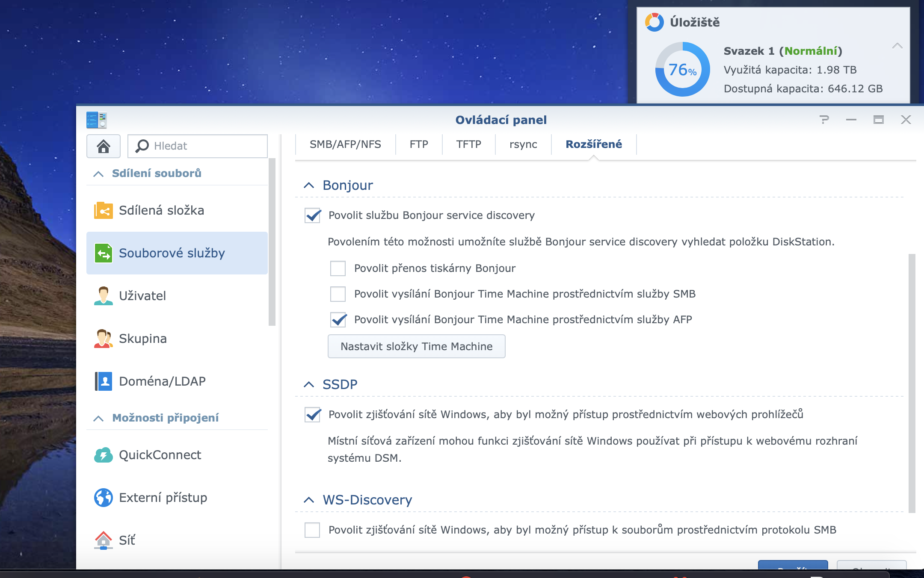This screenshot has height=578, width=924.
Task: Open the QuickConnect cloud icon
Action: pyautogui.click(x=103, y=455)
